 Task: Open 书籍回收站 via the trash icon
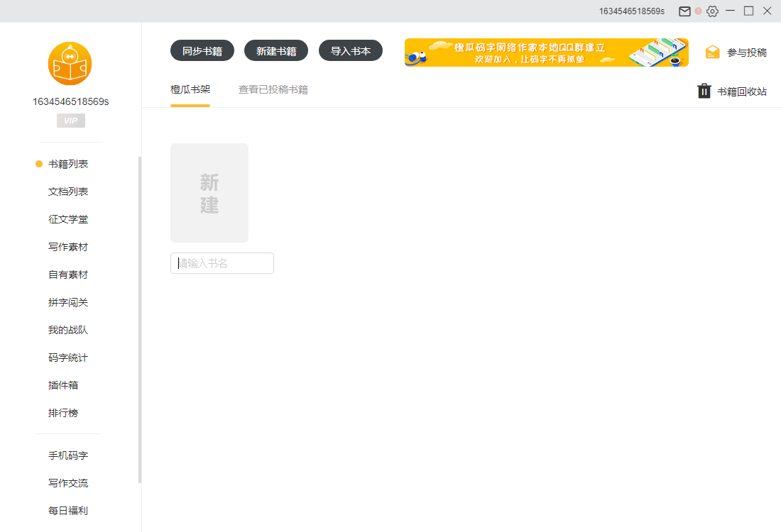pos(704,91)
